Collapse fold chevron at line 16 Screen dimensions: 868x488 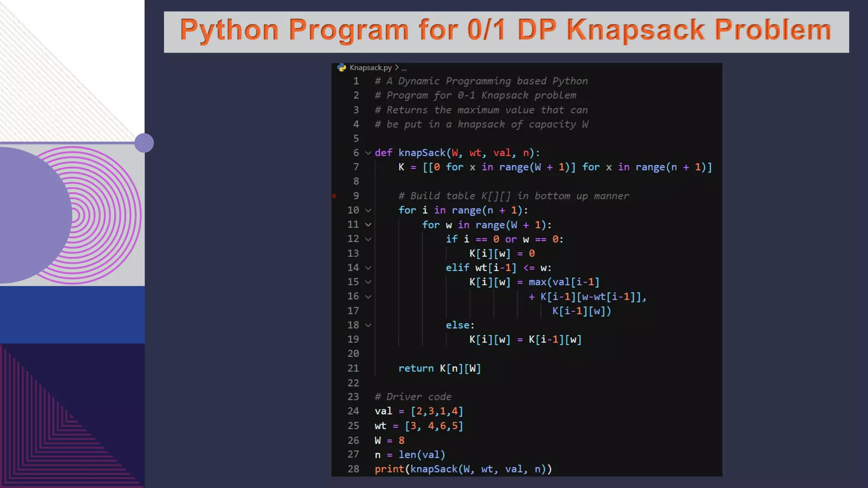tap(368, 297)
